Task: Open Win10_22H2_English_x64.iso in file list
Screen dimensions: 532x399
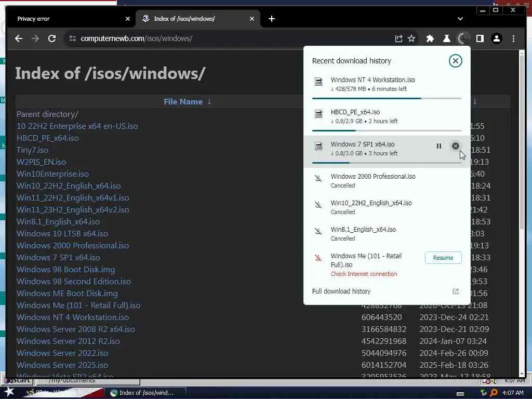Action: (x=69, y=186)
